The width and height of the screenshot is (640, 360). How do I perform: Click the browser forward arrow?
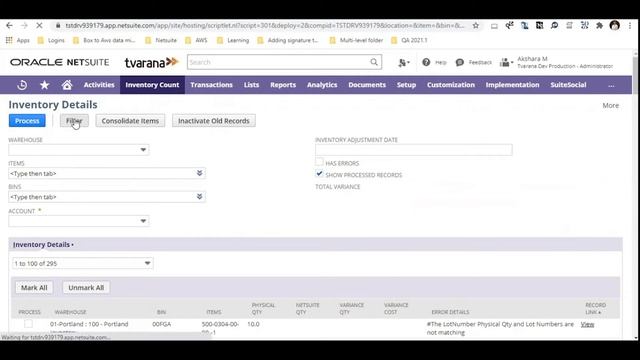[24, 25]
